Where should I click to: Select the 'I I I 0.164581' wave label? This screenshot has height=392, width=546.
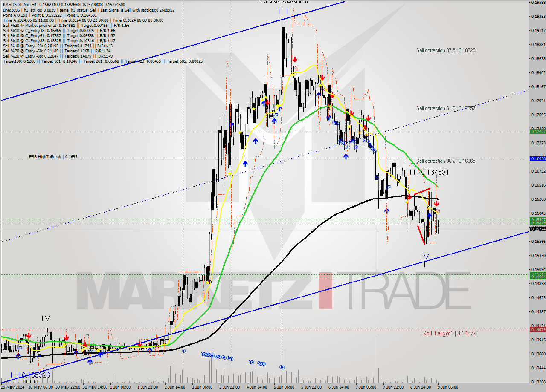click(x=429, y=173)
